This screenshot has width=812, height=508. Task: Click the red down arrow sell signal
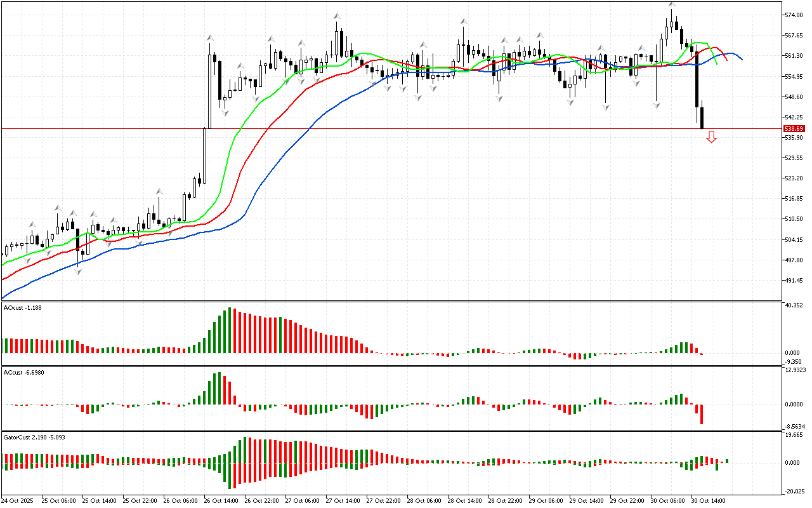(711, 137)
